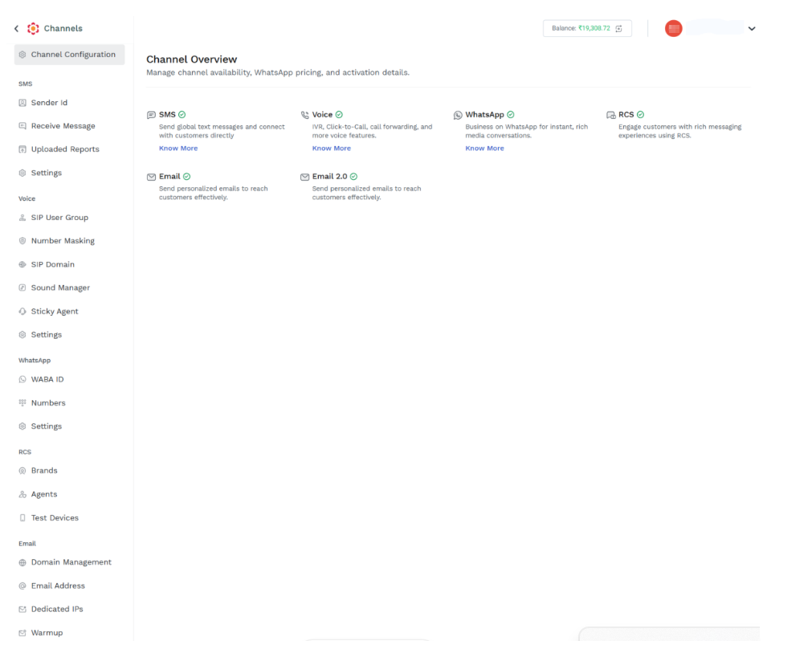Click the Channels logo icon
The height and width of the screenshot is (649, 812).
33,28
